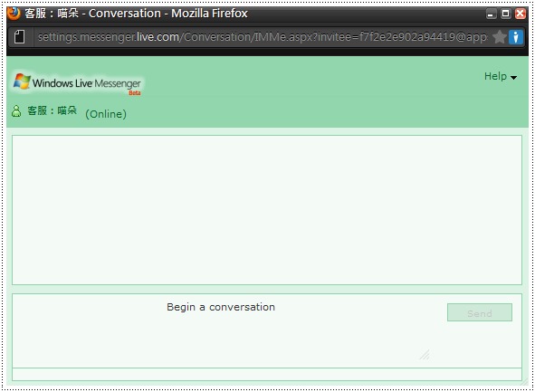The width and height of the screenshot is (535, 392).
Task: Click the (Online) status text
Action: [106, 114]
